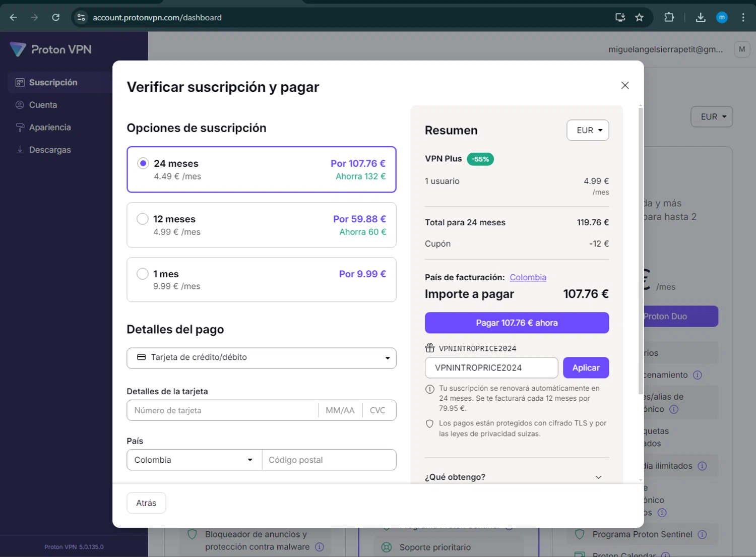Open Cuenta in the sidebar
The image size is (756, 557).
click(43, 105)
